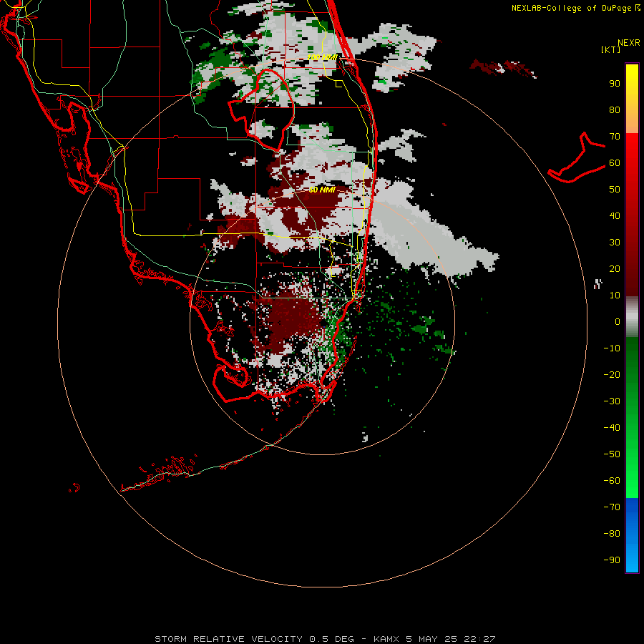Click the KAMX station identifier in the footer
This screenshot has width=644, height=644.
386,639
